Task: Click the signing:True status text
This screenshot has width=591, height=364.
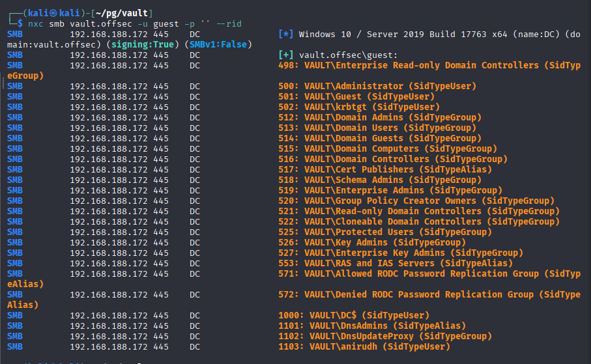Action: [x=143, y=44]
